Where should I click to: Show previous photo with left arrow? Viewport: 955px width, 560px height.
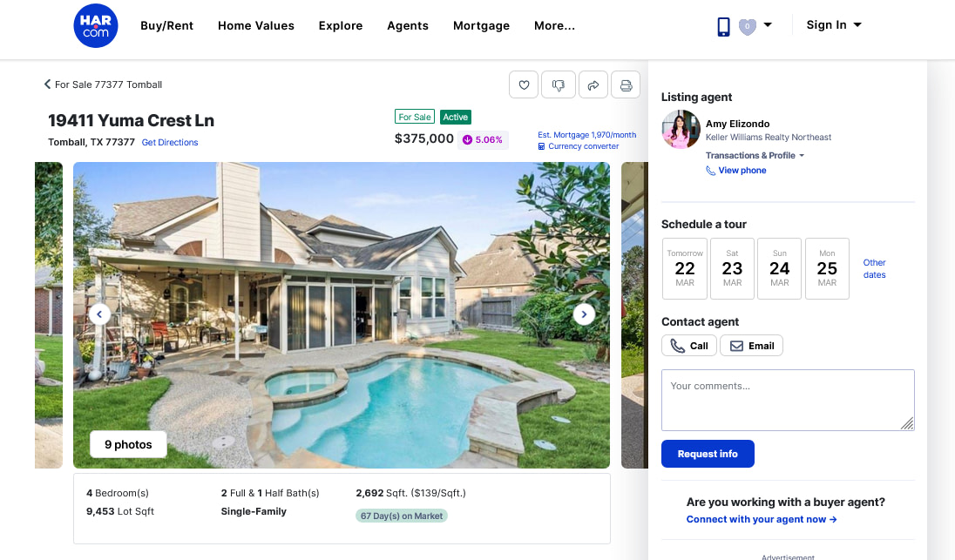click(x=99, y=314)
